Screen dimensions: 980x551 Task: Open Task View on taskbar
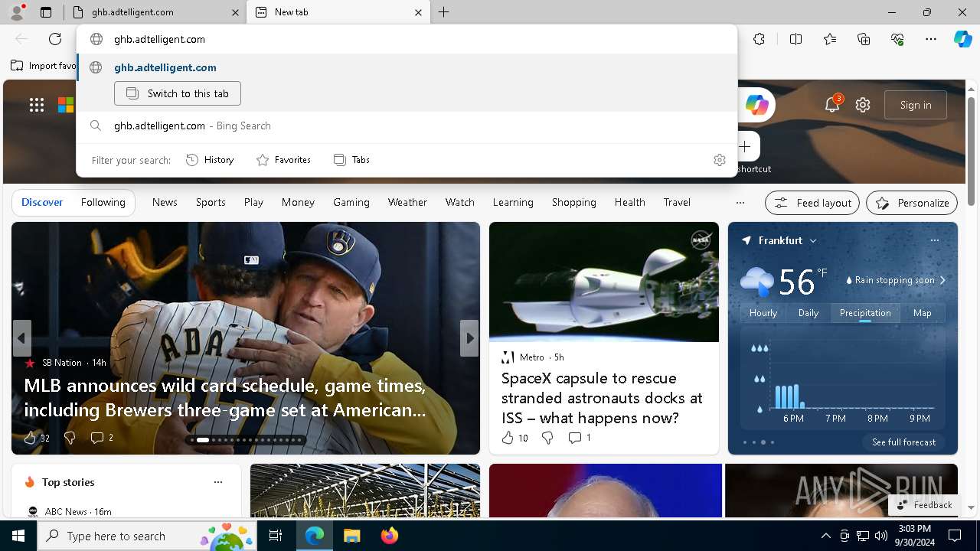tap(276, 536)
